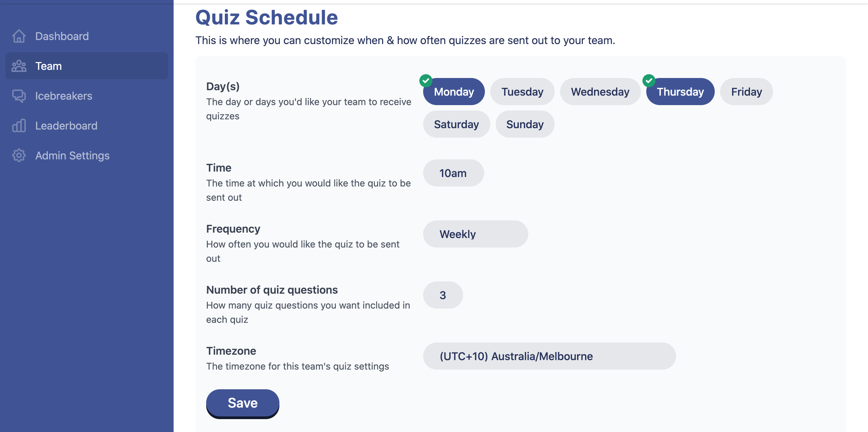
Task: Open the 10am time dropdown
Action: pos(453,173)
